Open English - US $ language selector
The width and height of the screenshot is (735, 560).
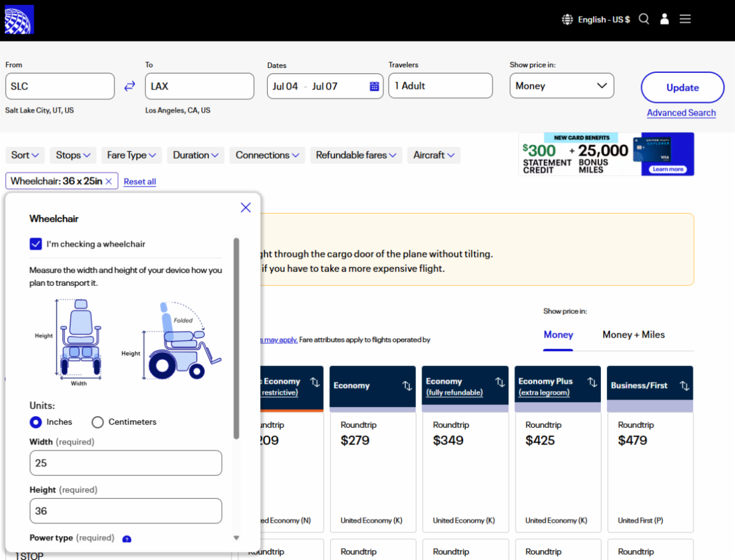[x=596, y=20]
